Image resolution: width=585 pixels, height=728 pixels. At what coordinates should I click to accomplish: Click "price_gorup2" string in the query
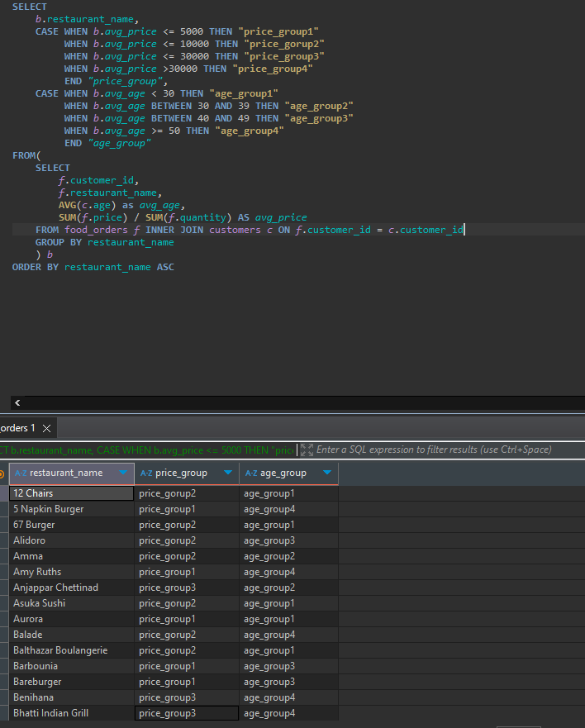pyautogui.click(x=284, y=44)
